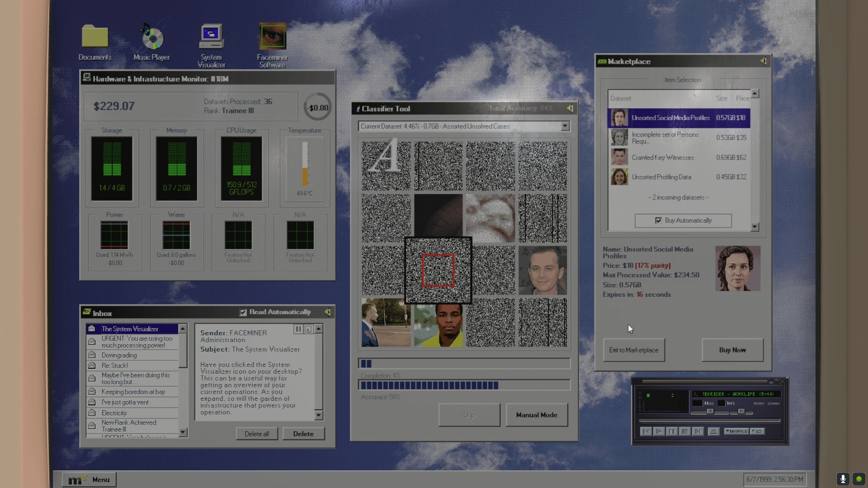Switch the Classifier Tool to Manual Mode

click(537, 415)
